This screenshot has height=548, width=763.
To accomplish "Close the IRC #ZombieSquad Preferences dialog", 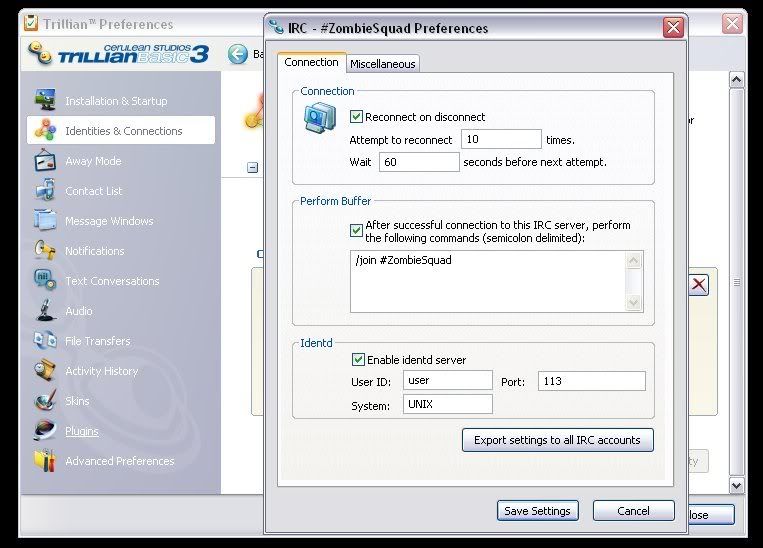I will tap(673, 27).
